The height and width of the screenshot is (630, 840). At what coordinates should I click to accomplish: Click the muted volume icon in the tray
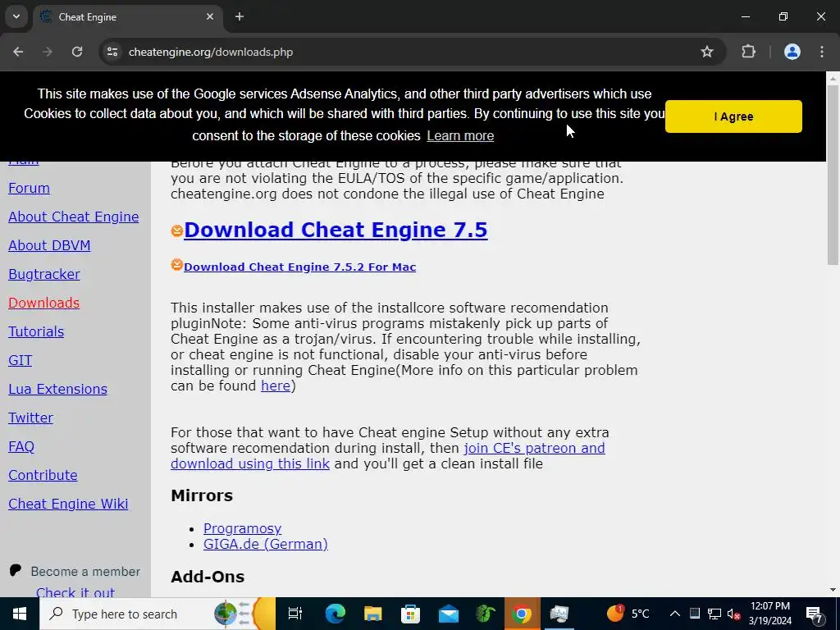click(734, 614)
